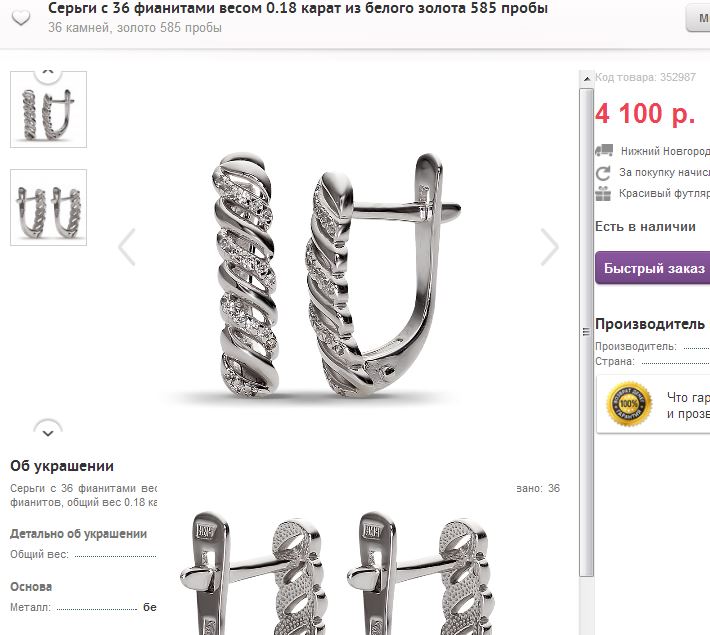Open the Красивый футляр link

click(x=664, y=193)
